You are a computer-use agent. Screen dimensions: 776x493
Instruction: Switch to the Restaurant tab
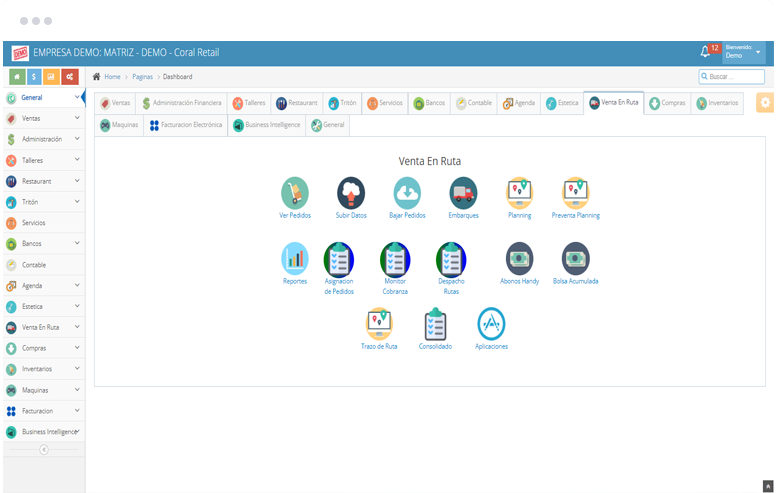(296, 103)
